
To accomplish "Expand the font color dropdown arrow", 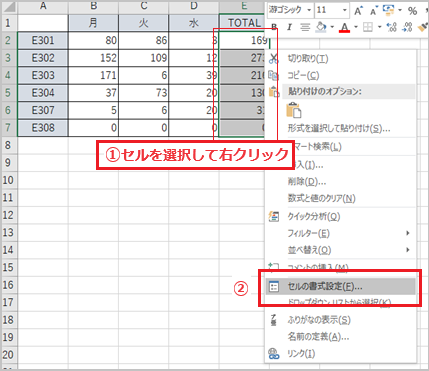I will pyautogui.click(x=356, y=27).
